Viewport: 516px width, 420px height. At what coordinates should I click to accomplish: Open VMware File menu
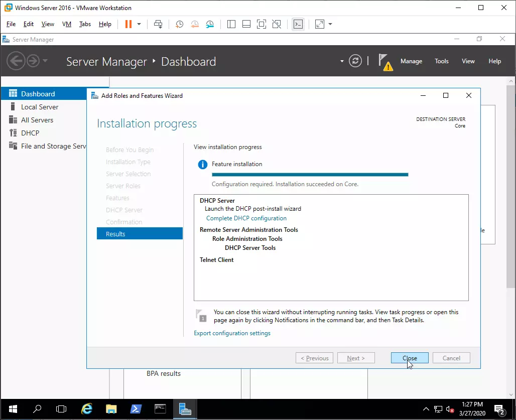(11, 24)
